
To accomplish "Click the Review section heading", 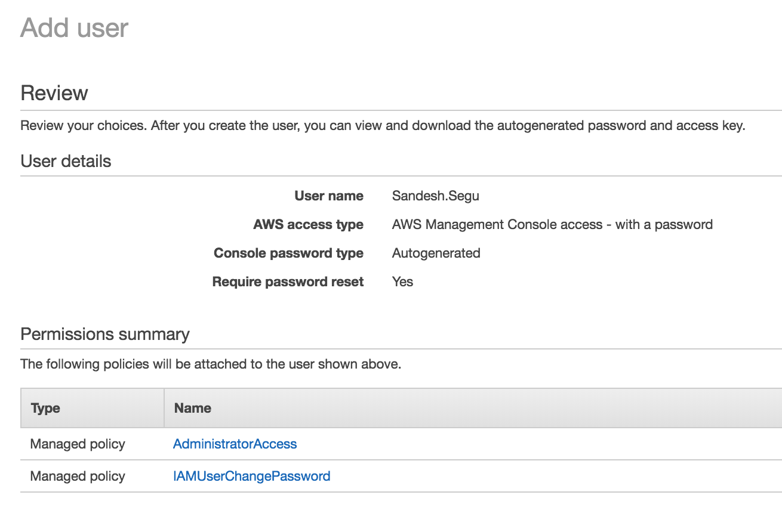I will click(54, 93).
